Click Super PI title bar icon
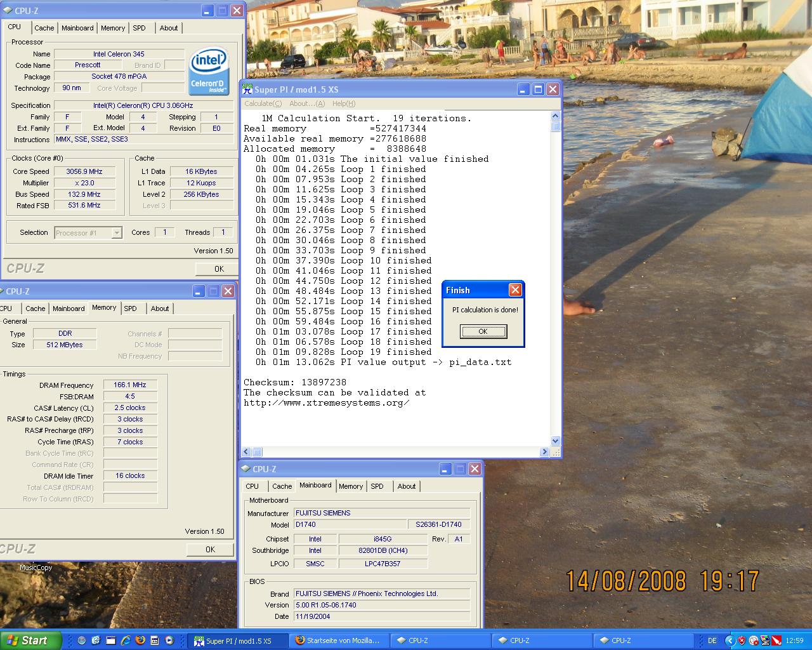The height and width of the screenshot is (650, 812). click(247, 90)
